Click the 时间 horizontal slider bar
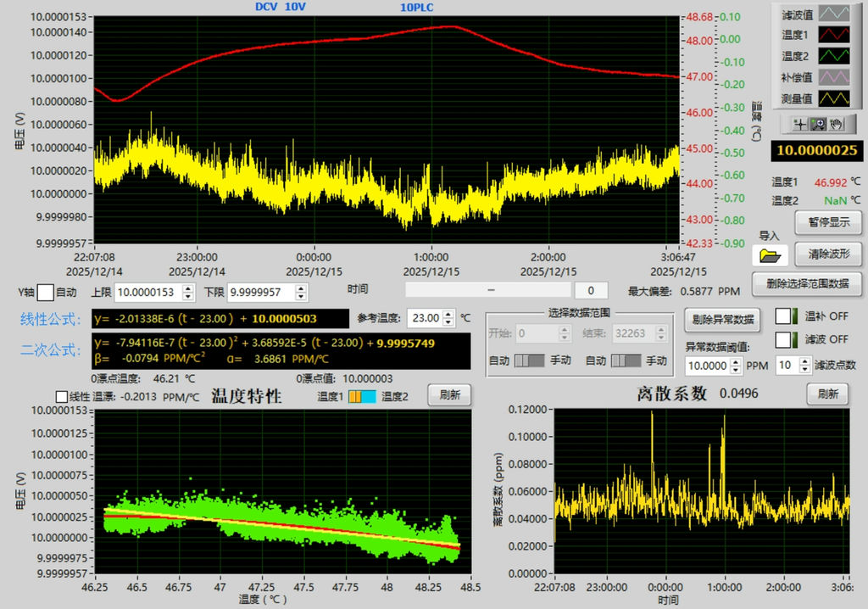 coord(490,290)
